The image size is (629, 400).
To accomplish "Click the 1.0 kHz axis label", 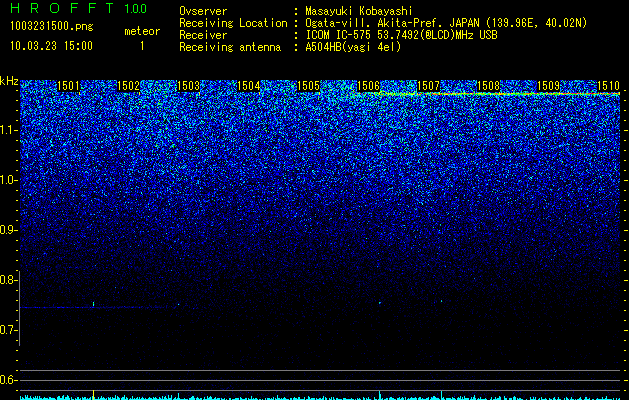I will [x=9, y=180].
